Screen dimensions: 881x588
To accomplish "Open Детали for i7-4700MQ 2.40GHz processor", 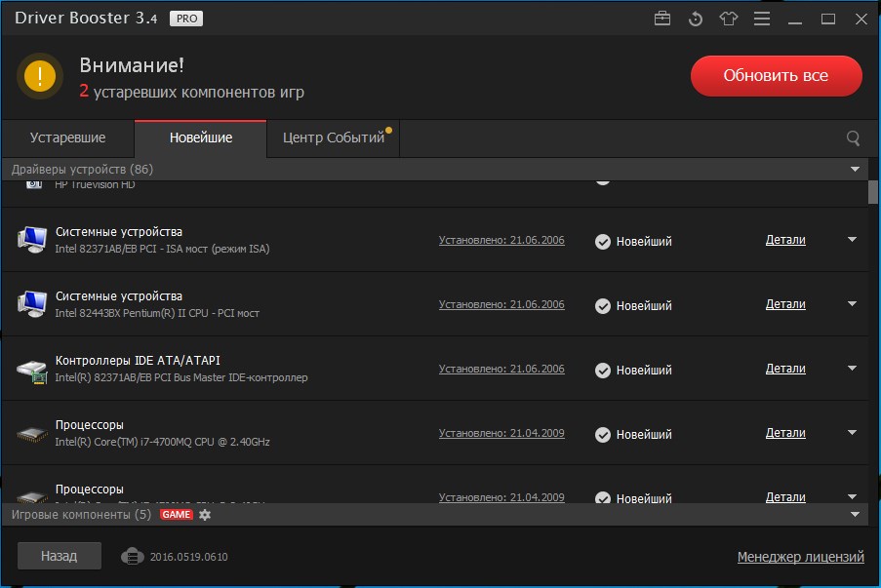I will (x=785, y=433).
